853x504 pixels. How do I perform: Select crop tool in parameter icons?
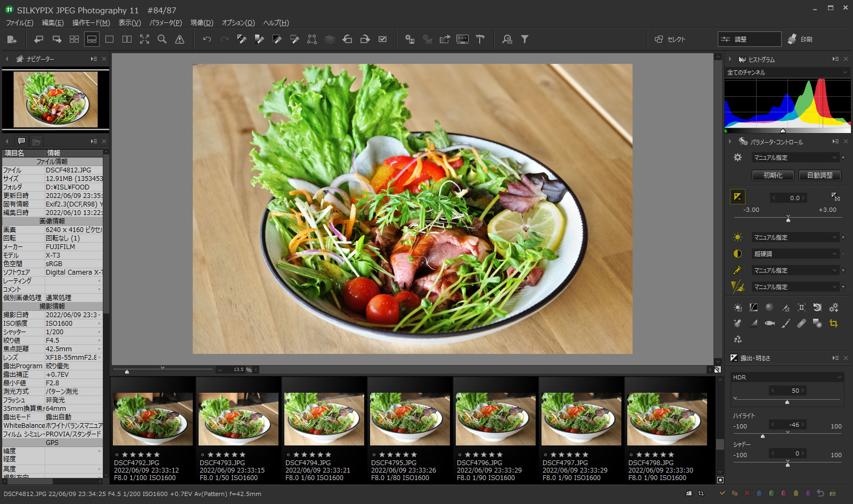coord(833,323)
